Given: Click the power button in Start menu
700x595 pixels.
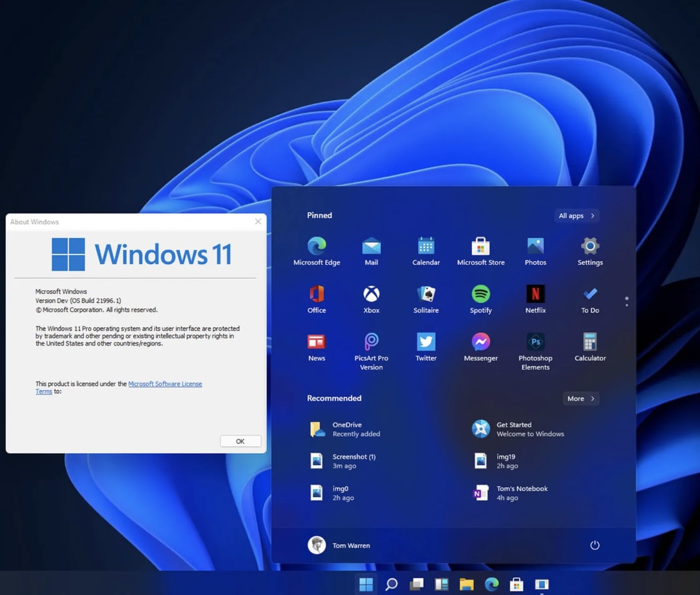Looking at the screenshot, I should (x=594, y=545).
